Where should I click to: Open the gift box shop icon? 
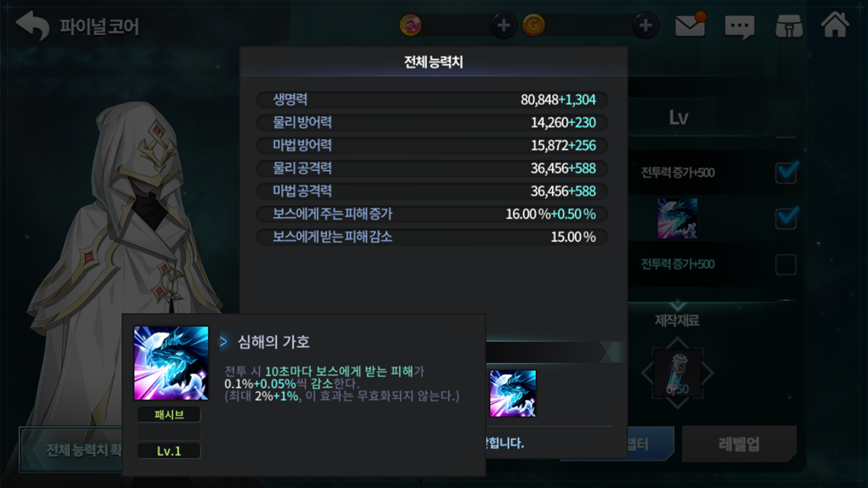pyautogui.click(x=789, y=26)
